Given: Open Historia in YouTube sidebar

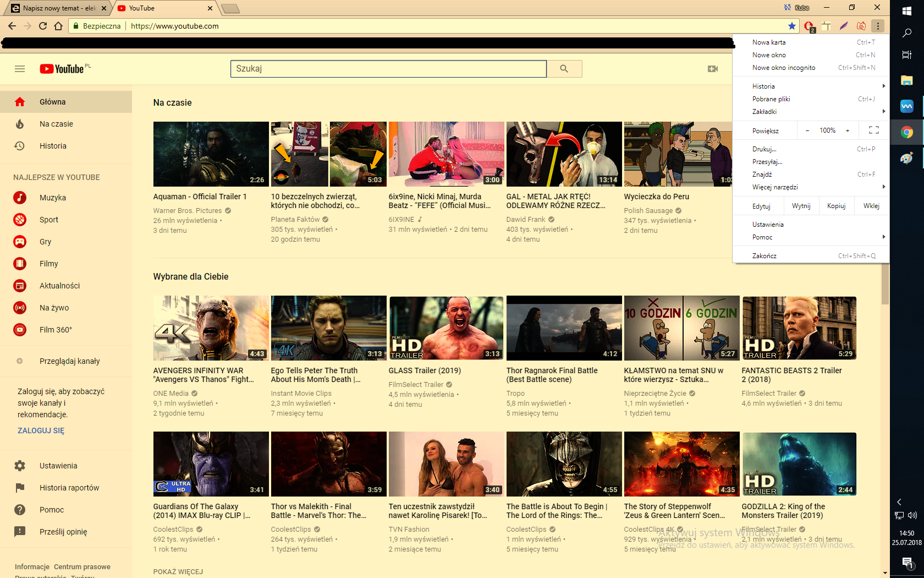Looking at the screenshot, I should 66,146.
